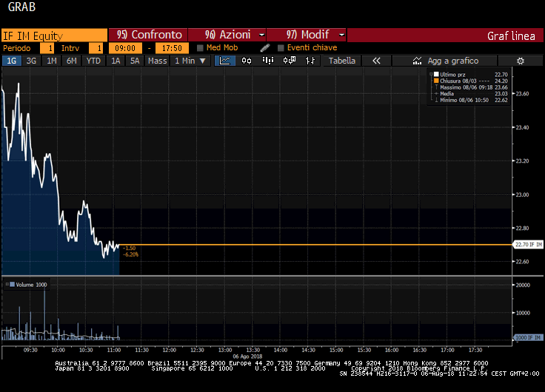The height and width of the screenshot is (392, 545).
Task: Click the Massimo 08/06 09:18 legend entry
Action: 466,87
